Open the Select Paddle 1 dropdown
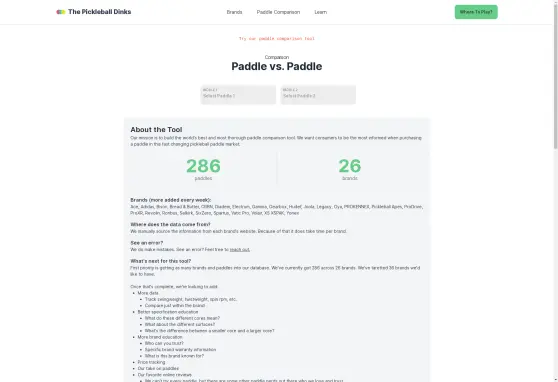Viewport: 558px width, 382px height. pos(238,95)
